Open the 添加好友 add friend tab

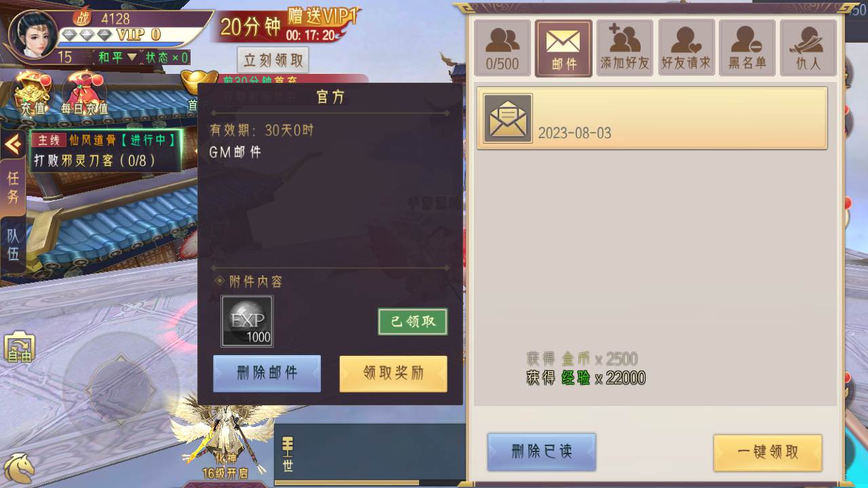click(625, 47)
